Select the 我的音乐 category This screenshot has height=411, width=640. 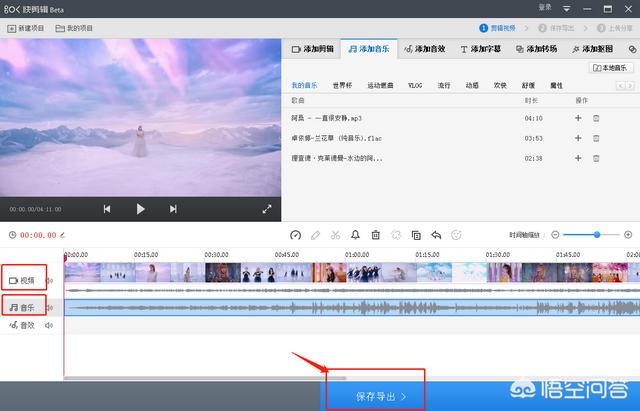click(x=304, y=85)
